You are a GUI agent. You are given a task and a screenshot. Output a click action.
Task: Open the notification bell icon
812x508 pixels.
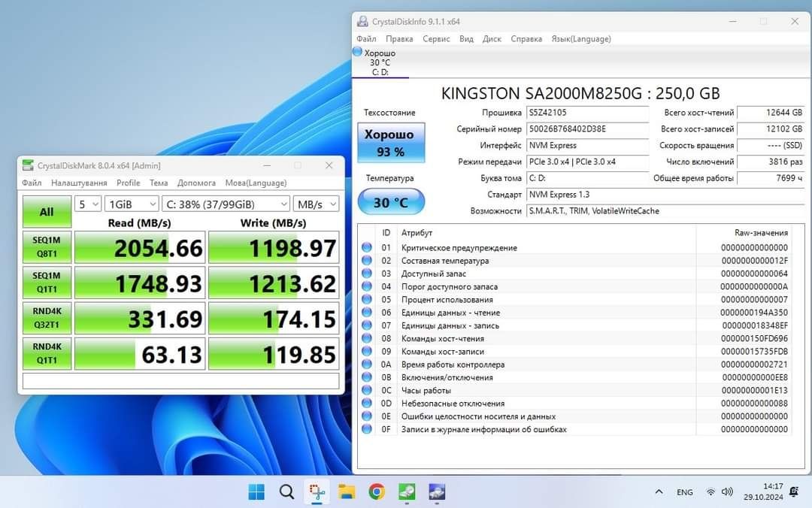[x=793, y=491]
